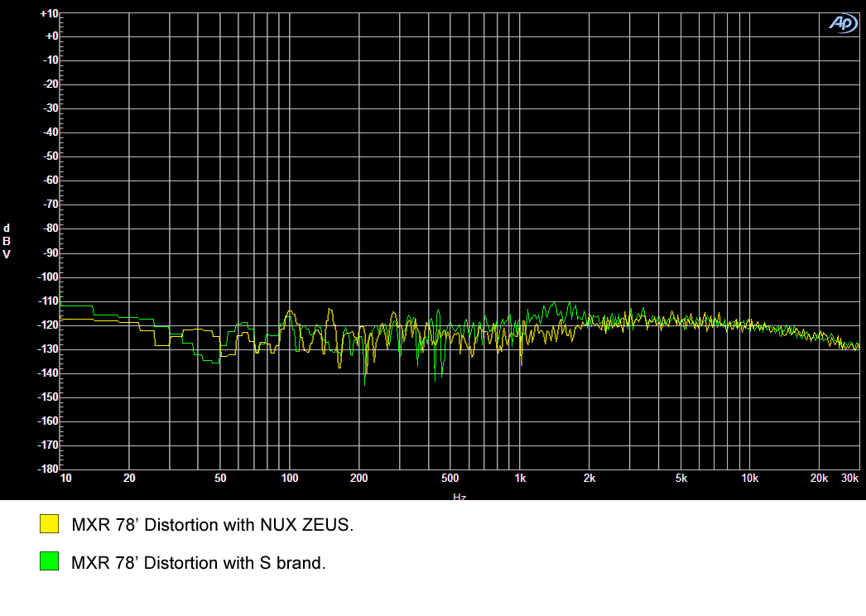Click the 10k frequency axis label

click(x=749, y=479)
